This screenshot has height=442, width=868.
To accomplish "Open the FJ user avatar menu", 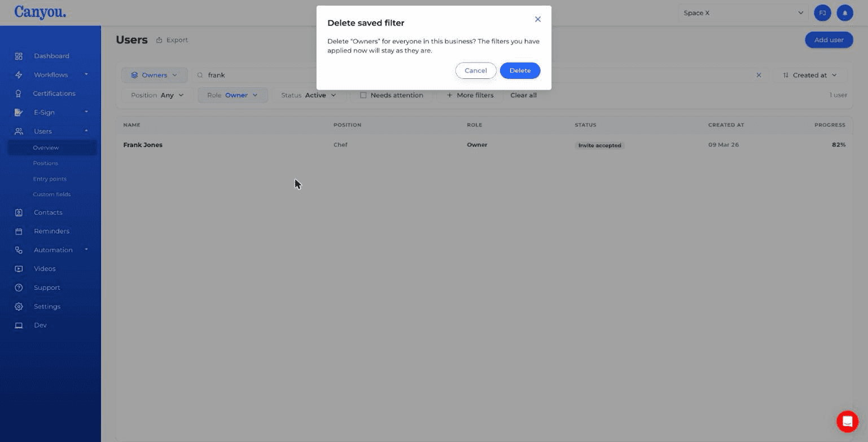I will (x=823, y=13).
